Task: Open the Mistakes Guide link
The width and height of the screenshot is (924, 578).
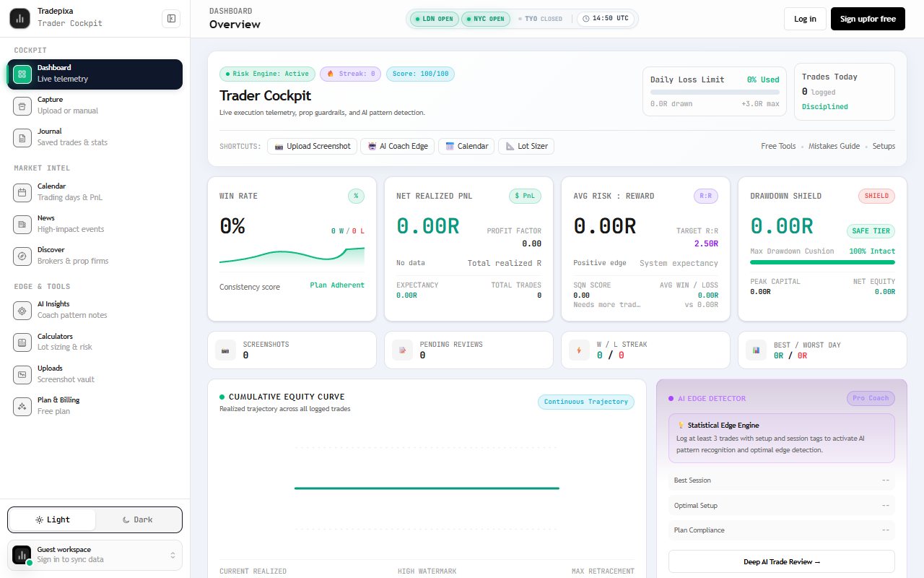Action: pos(834,146)
